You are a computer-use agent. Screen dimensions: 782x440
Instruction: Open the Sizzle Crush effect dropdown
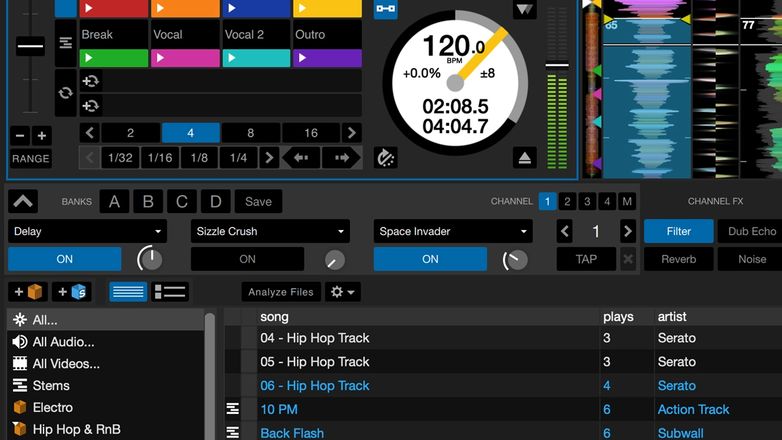(x=270, y=231)
